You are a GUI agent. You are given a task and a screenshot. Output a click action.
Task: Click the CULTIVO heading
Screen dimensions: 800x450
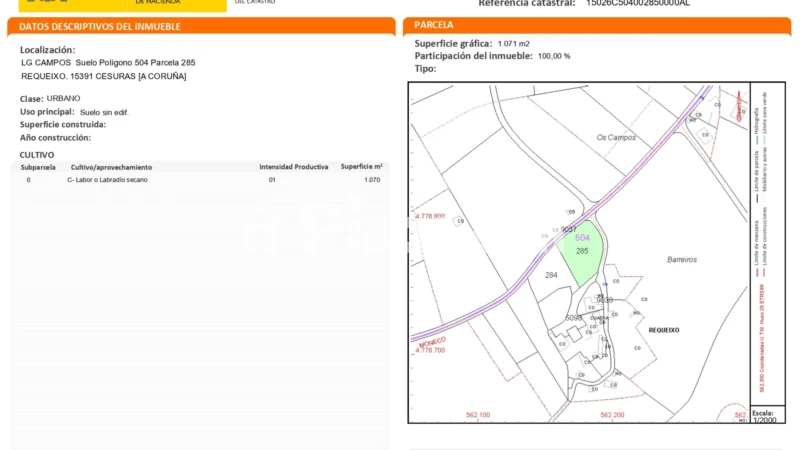point(37,155)
